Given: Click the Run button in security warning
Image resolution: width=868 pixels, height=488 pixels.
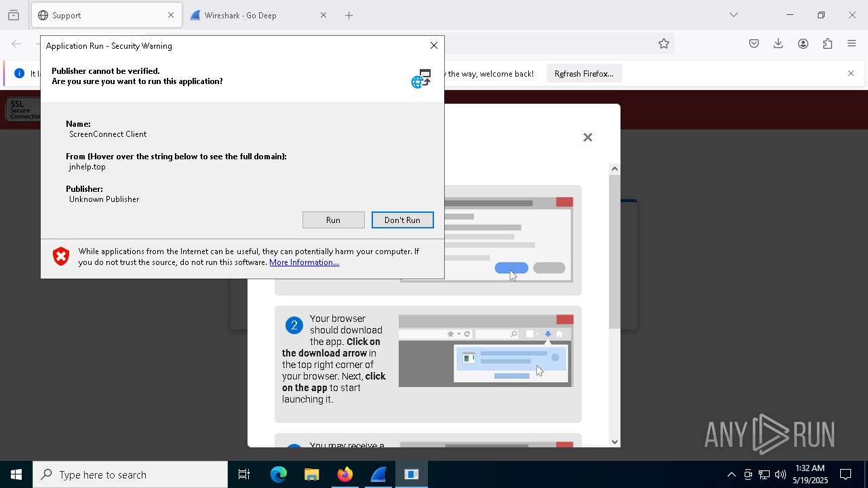Looking at the screenshot, I should pyautogui.click(x=333, y=220).
